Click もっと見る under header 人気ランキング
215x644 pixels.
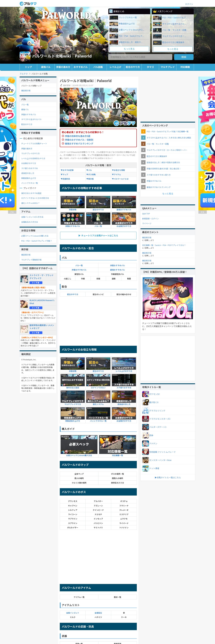tap(173, 49)
